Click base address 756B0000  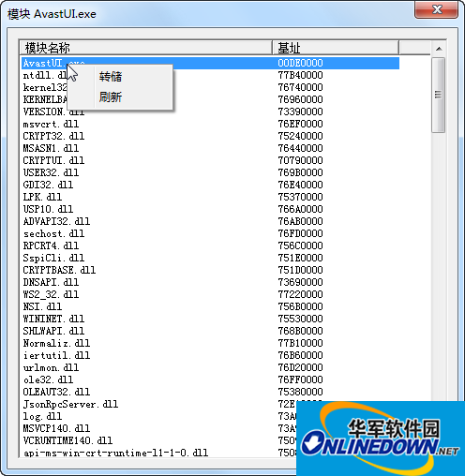(300, 306)
